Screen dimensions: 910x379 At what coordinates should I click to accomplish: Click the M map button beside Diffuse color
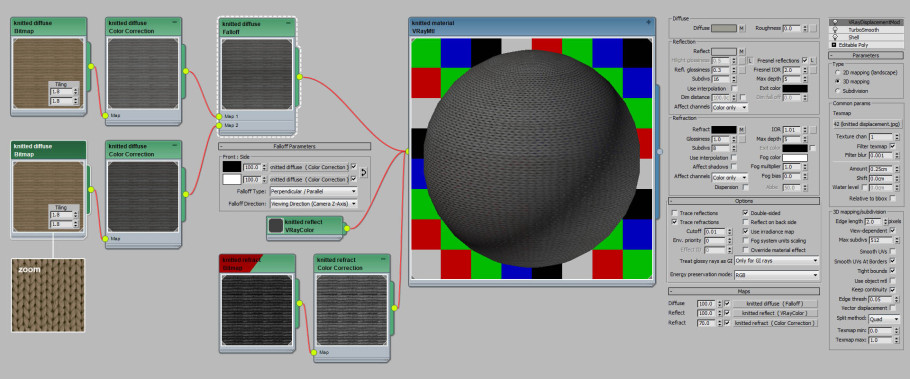coord(742,28)
